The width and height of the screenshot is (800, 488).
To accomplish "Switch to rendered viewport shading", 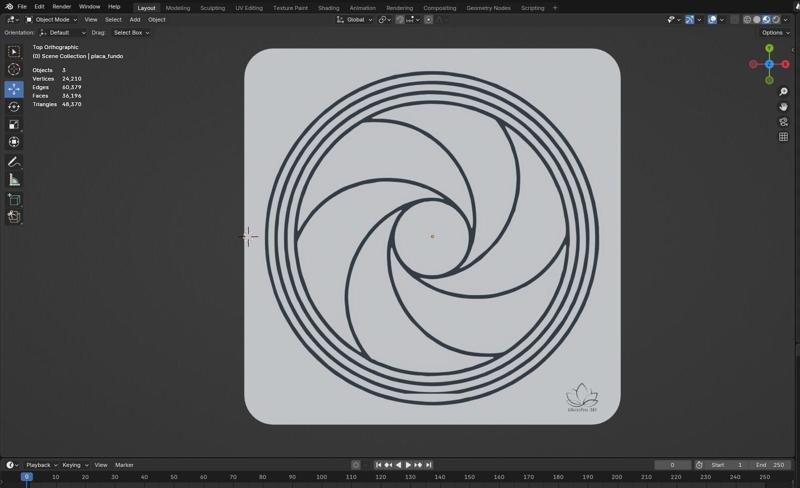I will tap(776, 19).
